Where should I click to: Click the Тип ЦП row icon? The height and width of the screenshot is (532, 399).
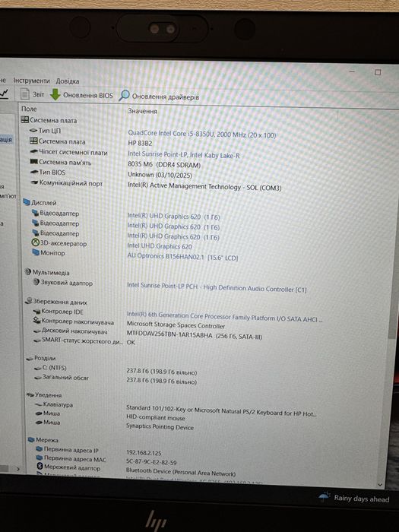33,130
